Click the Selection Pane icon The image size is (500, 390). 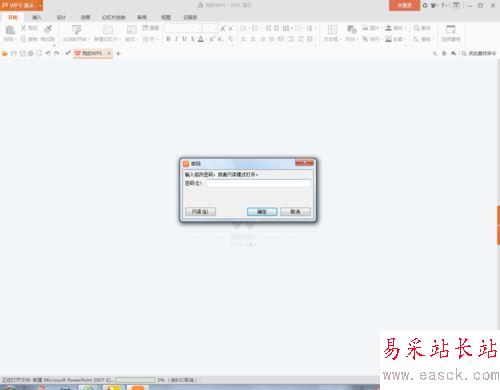tap(451, 29)
